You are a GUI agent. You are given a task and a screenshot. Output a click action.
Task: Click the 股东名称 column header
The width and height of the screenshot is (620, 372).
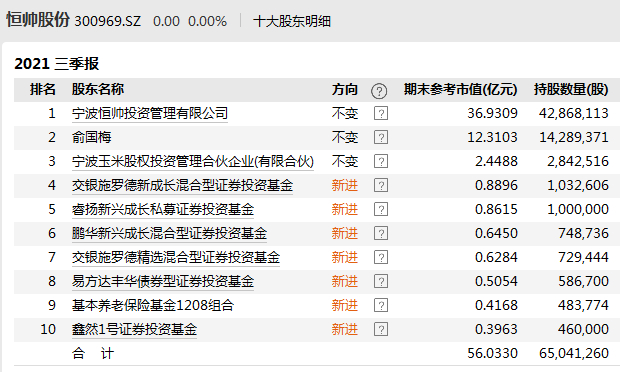98,90
